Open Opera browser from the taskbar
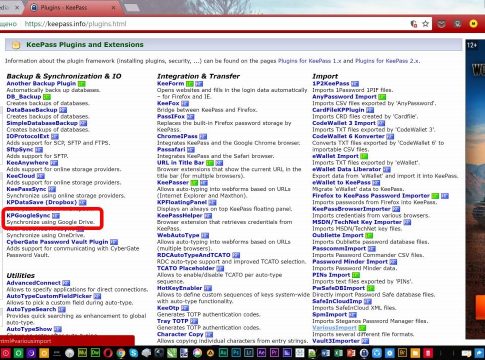Viewport: 485px width, 360px height. point(108,353)
